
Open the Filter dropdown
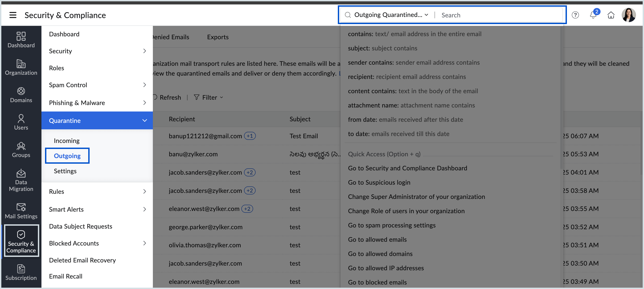(x=209, y=97)
